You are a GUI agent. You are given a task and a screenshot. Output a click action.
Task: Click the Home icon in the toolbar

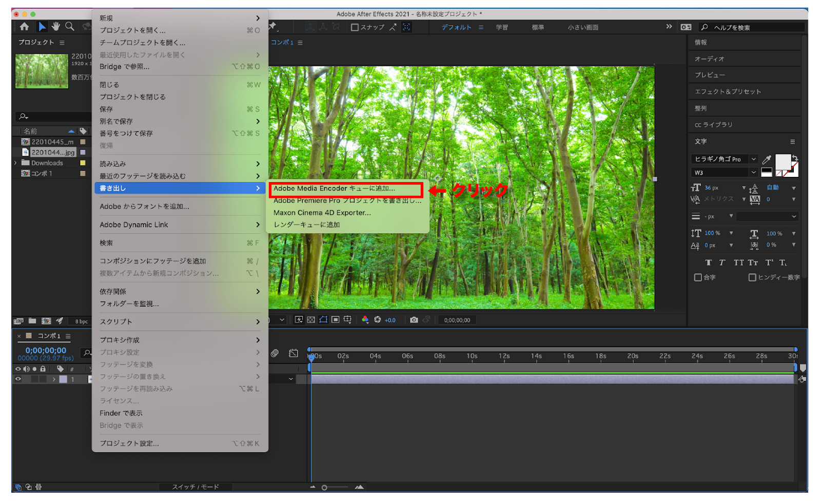pyautogui.click(x=24, y=26)
